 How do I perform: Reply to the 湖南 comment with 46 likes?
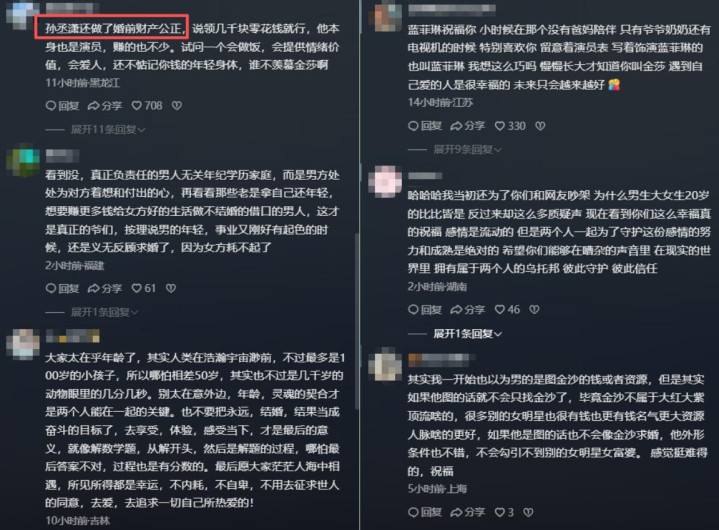[425, 310]
